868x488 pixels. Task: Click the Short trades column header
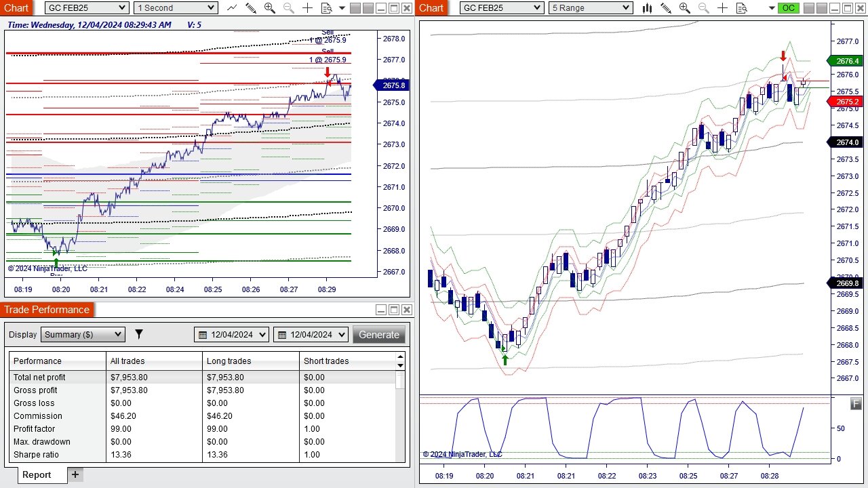click(x=347, y=361)
